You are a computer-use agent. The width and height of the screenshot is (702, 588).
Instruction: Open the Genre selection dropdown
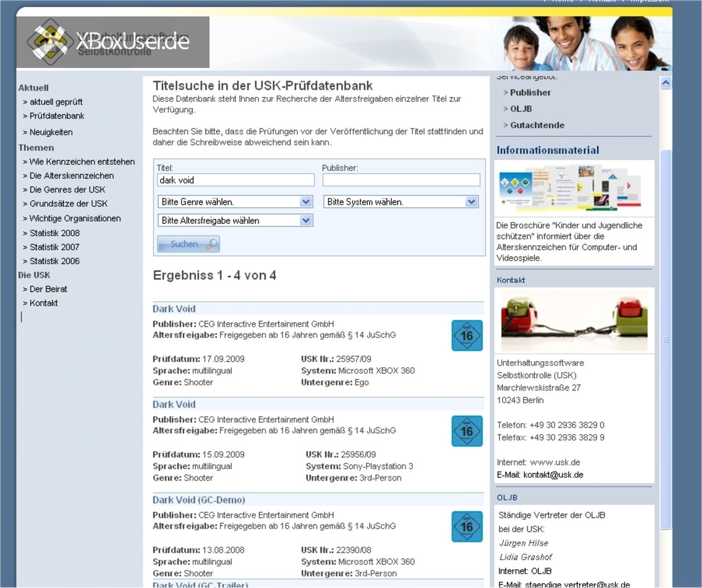[235, 202]
